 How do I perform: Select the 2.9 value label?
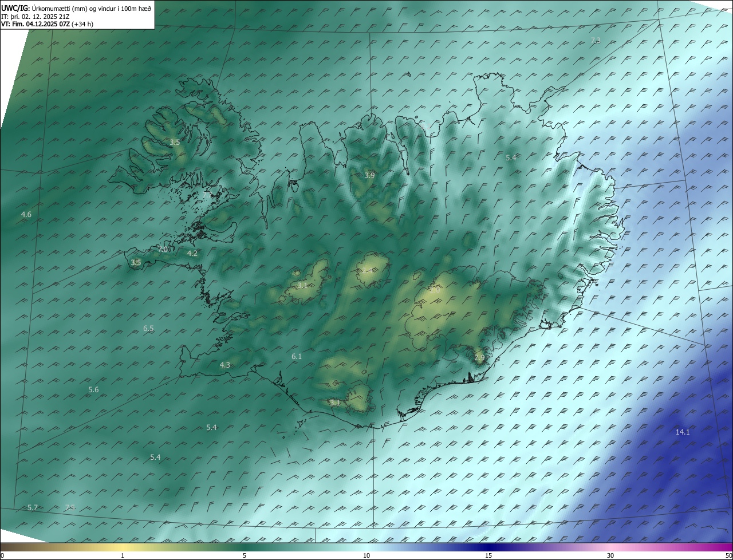click(479, 358)
